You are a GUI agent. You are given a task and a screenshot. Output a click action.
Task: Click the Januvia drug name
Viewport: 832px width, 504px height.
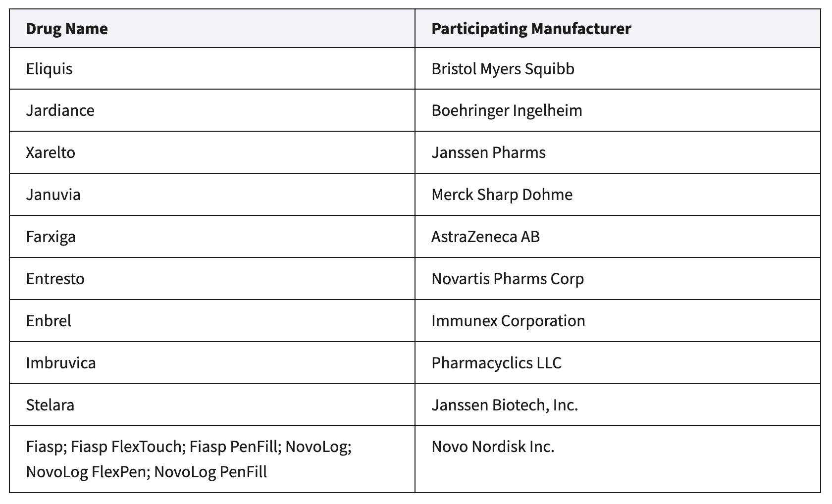tap(53, 195)
